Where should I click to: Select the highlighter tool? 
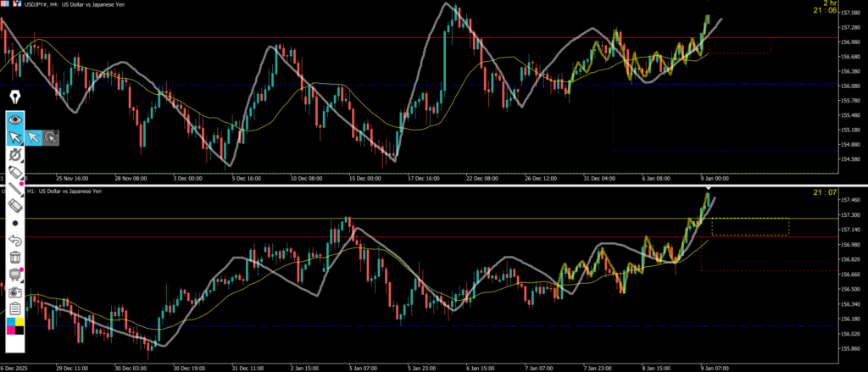tap(15, 172)
